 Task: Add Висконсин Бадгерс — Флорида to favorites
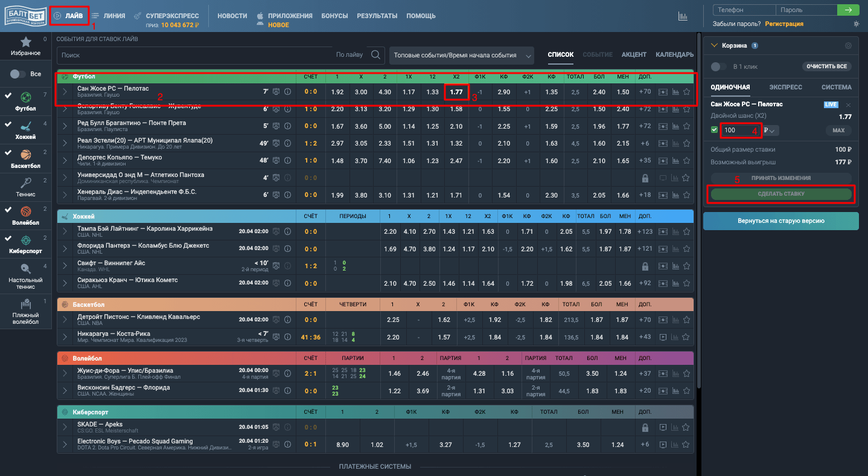pos(686,391)
